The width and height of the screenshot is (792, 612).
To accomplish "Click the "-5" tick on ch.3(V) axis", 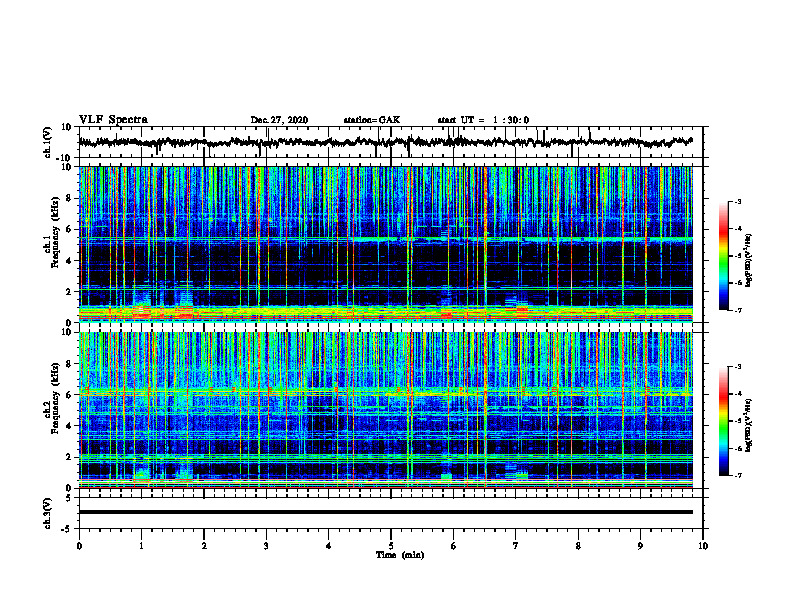I will pos(68,529).
